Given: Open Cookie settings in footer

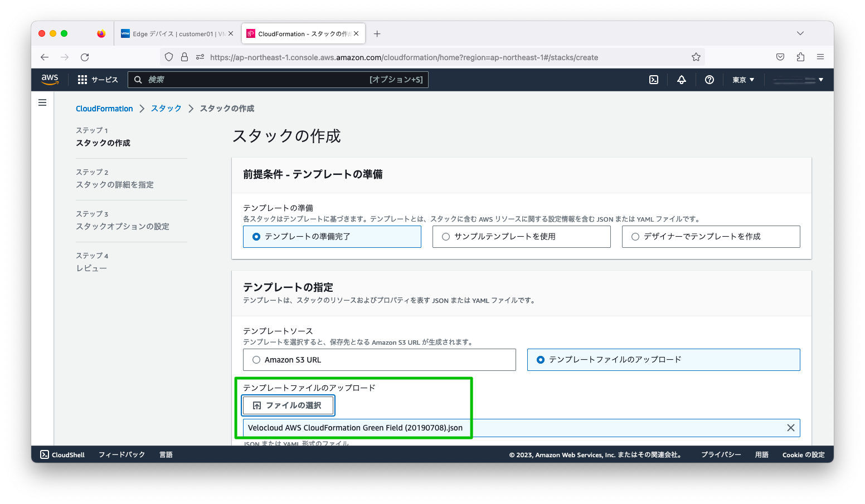Looking at the screenshot, I should coord(804,454).
